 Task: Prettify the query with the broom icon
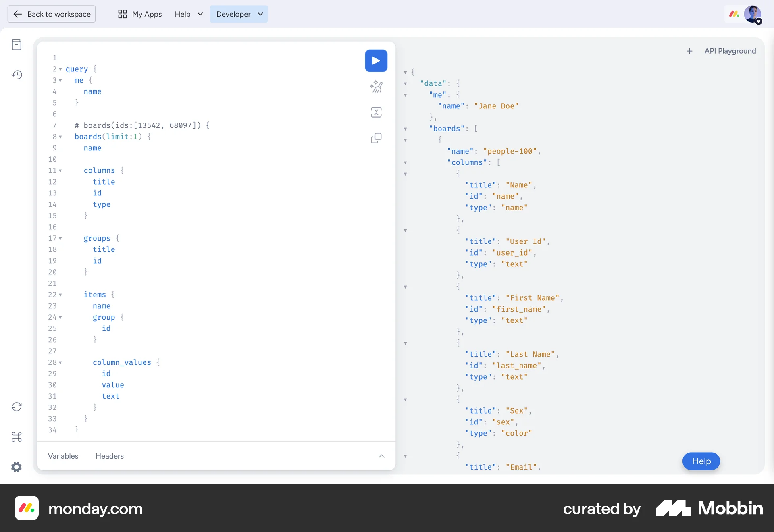(x=376, y=86)
